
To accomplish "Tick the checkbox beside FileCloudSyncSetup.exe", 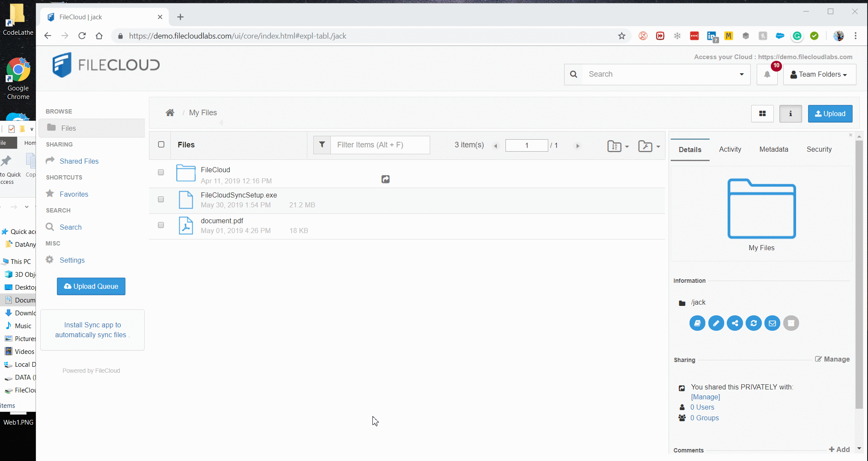I will tap(161, 199).
